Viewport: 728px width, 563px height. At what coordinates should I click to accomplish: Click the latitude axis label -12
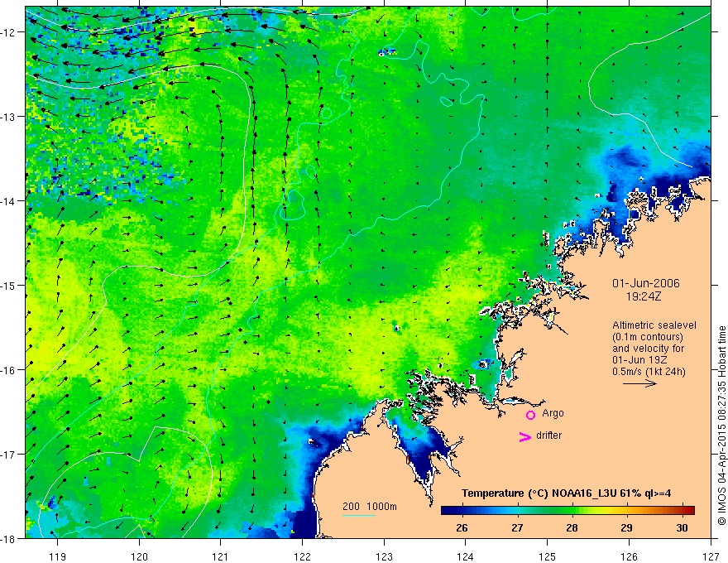(8, 32)
